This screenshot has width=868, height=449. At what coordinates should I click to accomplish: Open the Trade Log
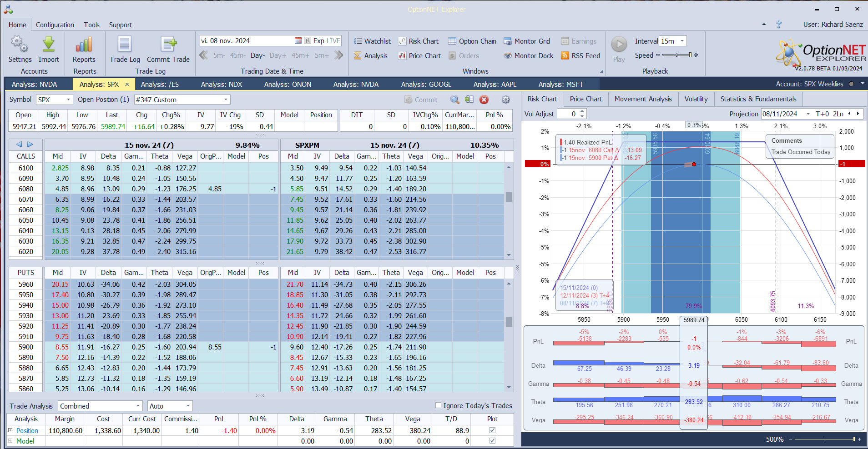click(x=125, y=50)
